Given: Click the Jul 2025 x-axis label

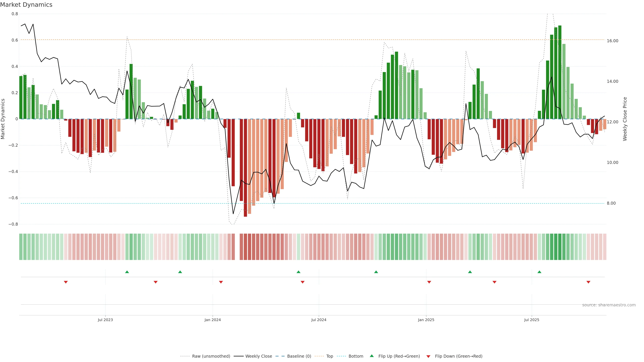Looking at the screenshot, I should coord(531,320).
